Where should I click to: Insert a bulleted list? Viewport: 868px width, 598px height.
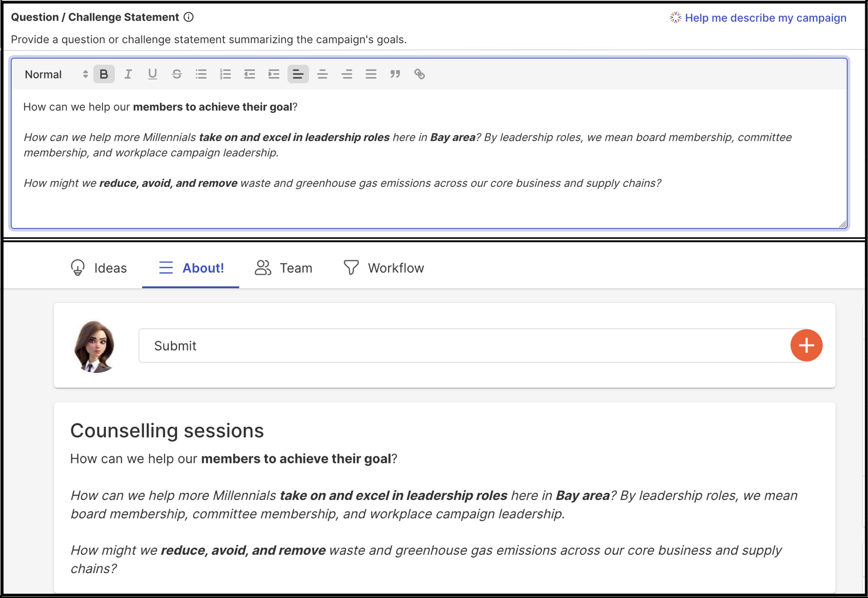point(201,74)
